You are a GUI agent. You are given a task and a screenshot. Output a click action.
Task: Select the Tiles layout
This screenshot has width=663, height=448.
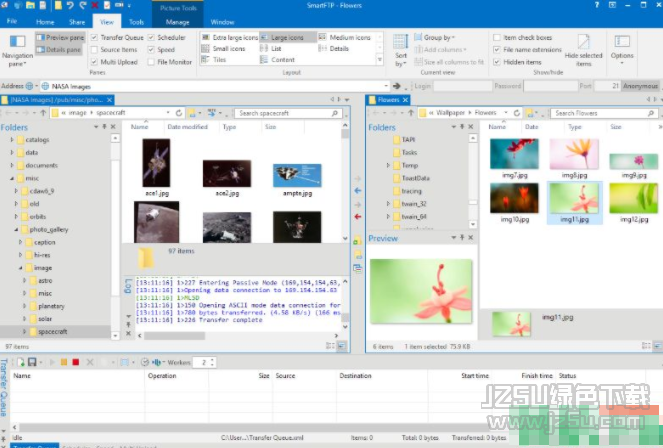(x=214, y=60)
